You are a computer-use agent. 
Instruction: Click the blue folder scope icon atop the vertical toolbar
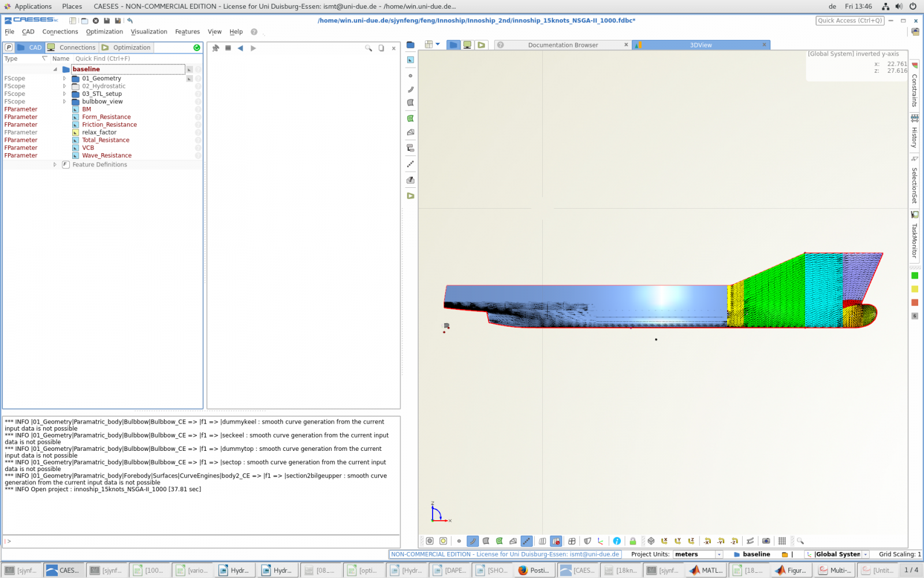[411, 45]
